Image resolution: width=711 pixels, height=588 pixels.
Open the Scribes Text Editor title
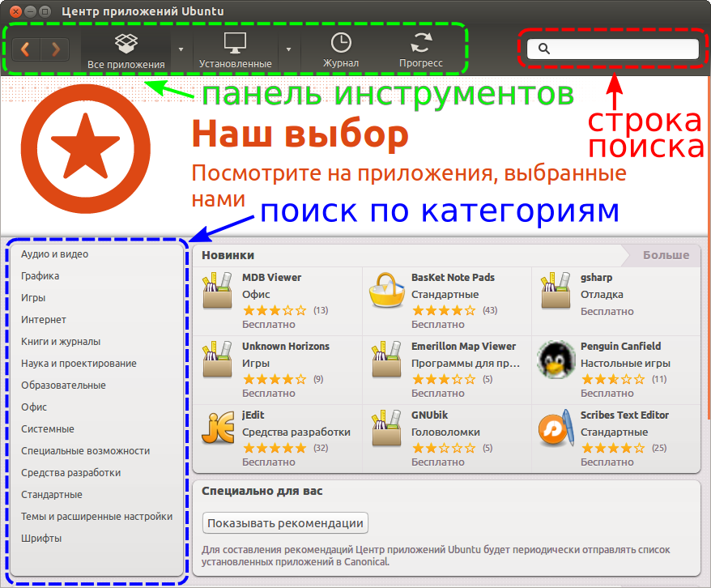tap(624, 415)
